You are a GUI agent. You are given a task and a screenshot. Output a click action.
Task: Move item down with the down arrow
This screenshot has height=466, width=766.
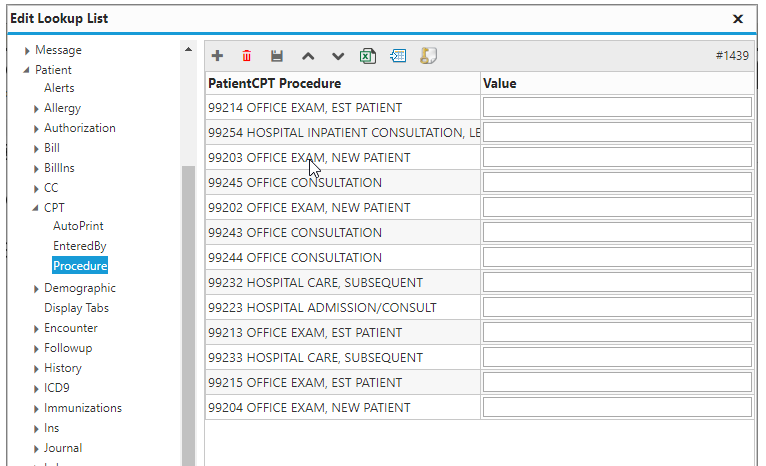[x=338, y=56]
